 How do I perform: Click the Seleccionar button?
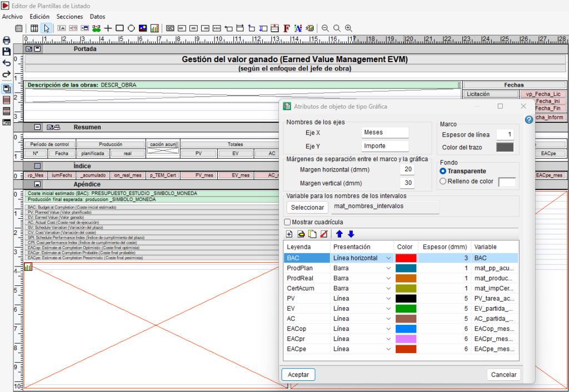coord(307,208)
